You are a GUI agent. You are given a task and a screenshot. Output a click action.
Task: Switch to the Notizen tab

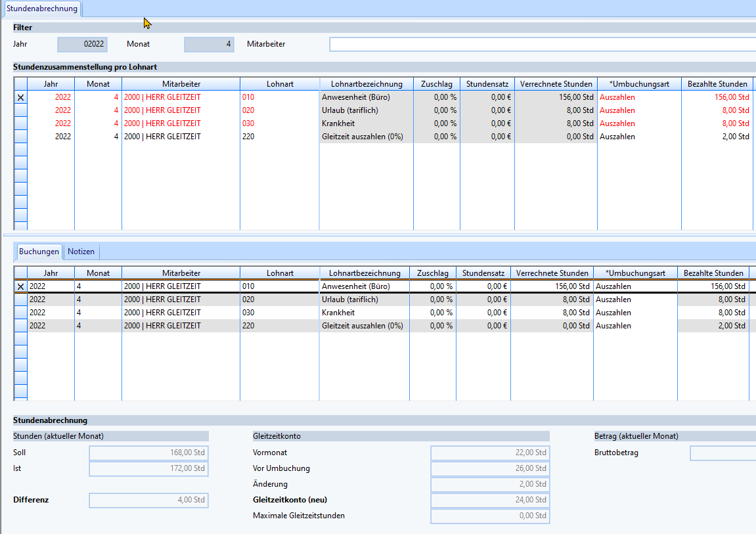(x=81, y=252)
